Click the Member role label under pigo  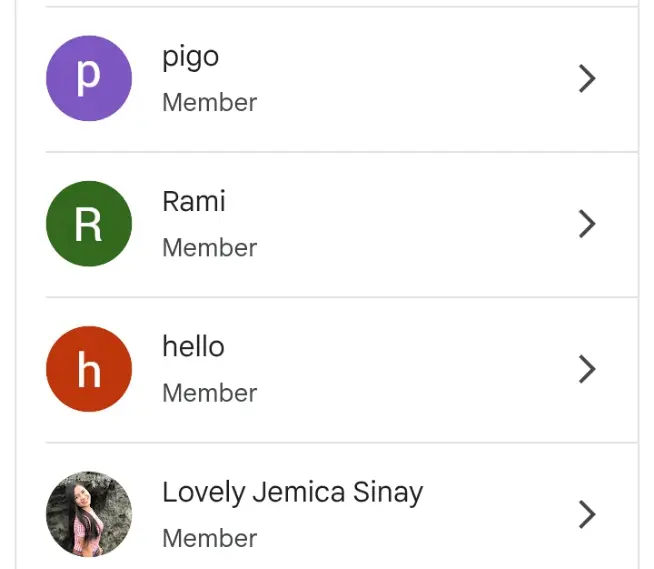coord(209,103)
